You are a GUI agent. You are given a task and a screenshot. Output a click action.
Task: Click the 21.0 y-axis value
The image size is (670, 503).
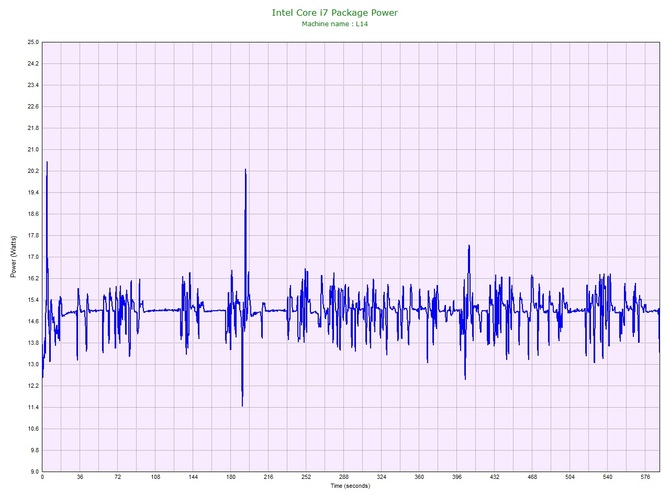[x=33, y=150]
